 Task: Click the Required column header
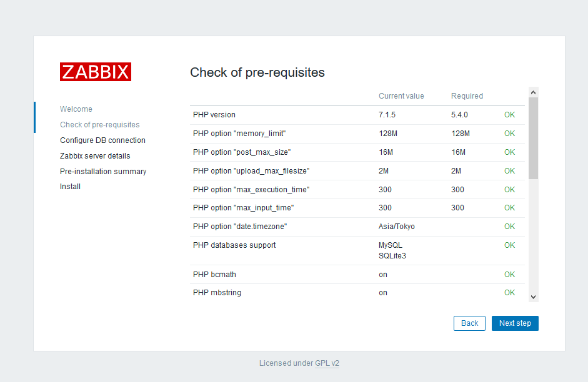467,96
